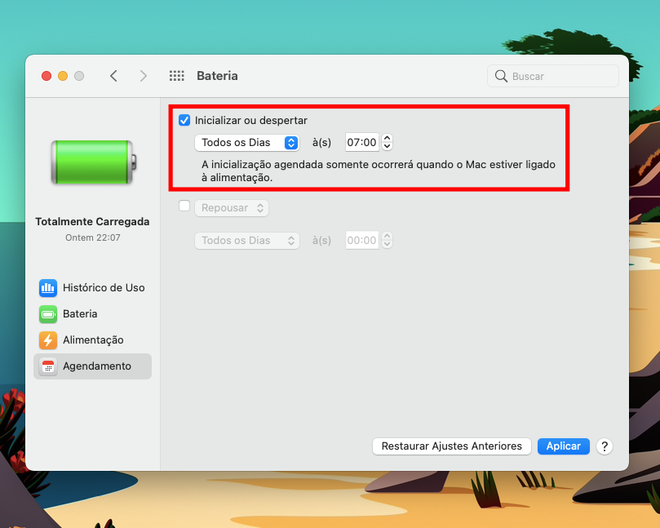This screenshot has height=528, width=660.
Task: Click the 00:00 sleep time stepper arrows
Action: (387, 240)
